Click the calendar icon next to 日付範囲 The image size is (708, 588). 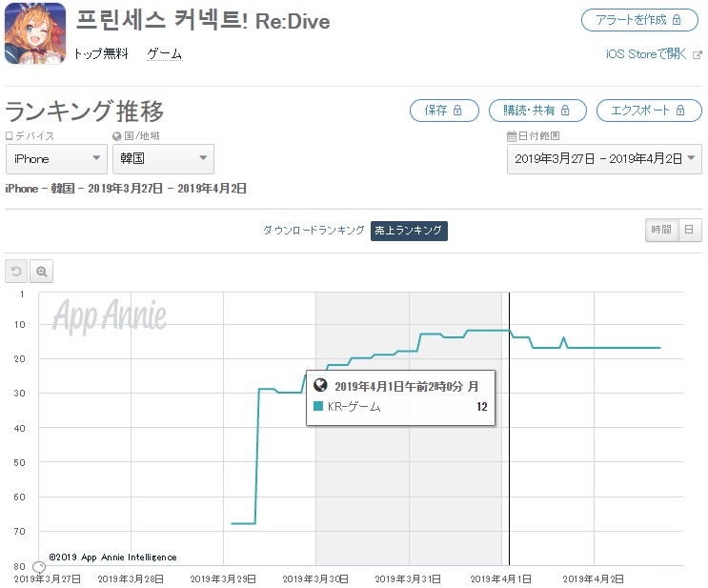(512, 136)
